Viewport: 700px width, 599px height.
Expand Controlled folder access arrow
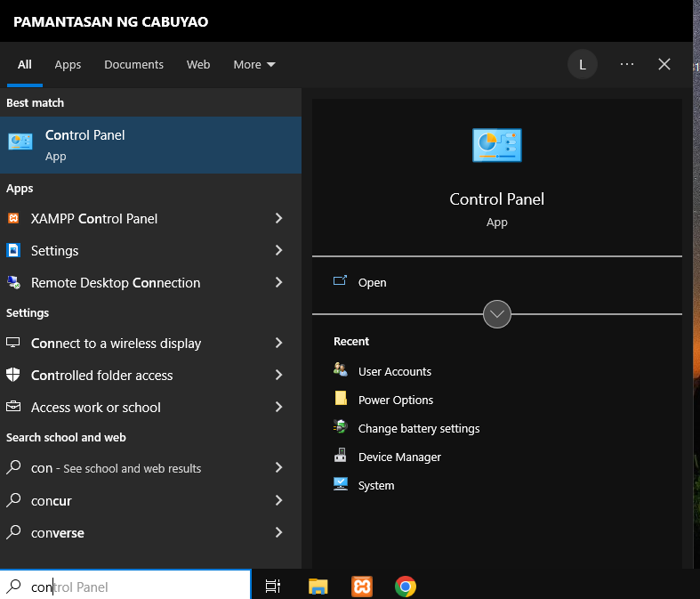pyautogui.click(x=279, y=375)
